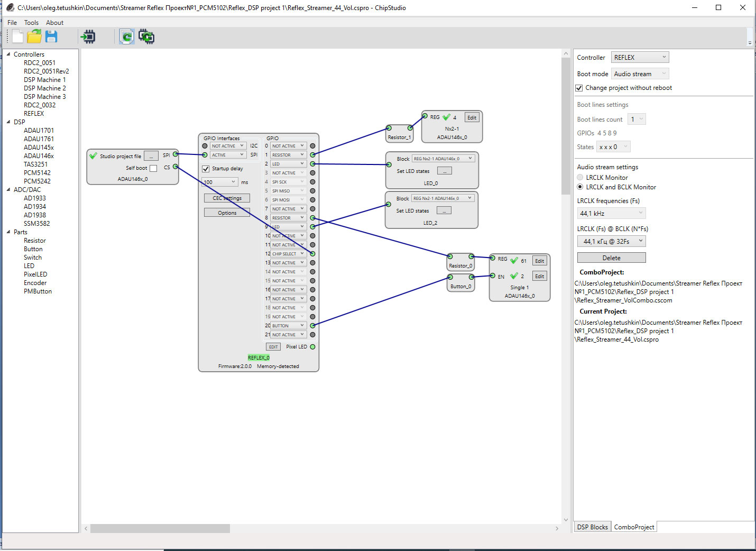756x551 pixels.
Task: Open the File menu
Action: point(12,22)
